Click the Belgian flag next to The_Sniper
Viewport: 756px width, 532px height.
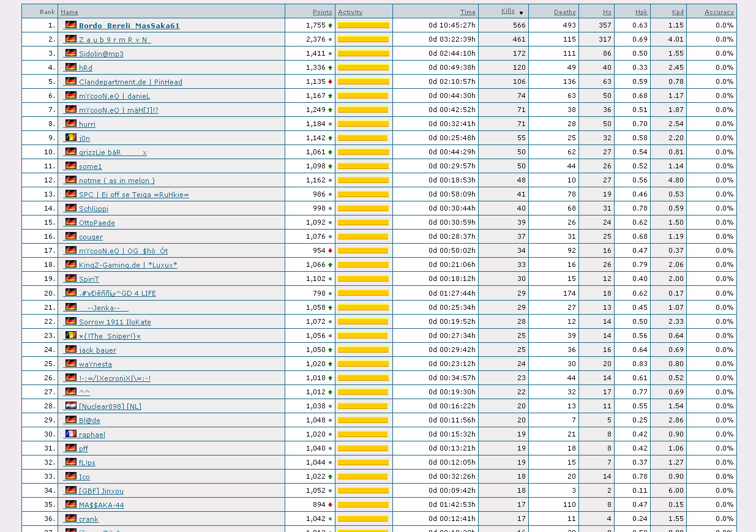[71, 335]
